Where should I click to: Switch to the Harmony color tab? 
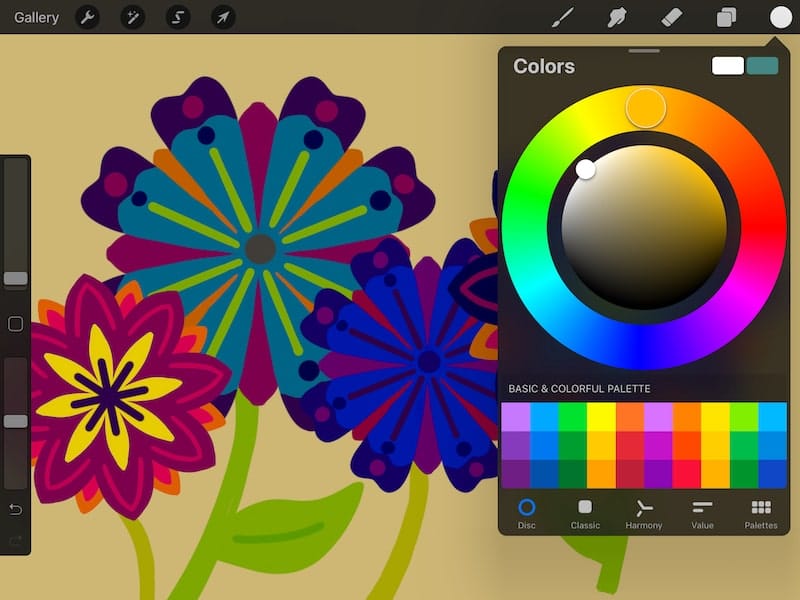click(644, 514)
